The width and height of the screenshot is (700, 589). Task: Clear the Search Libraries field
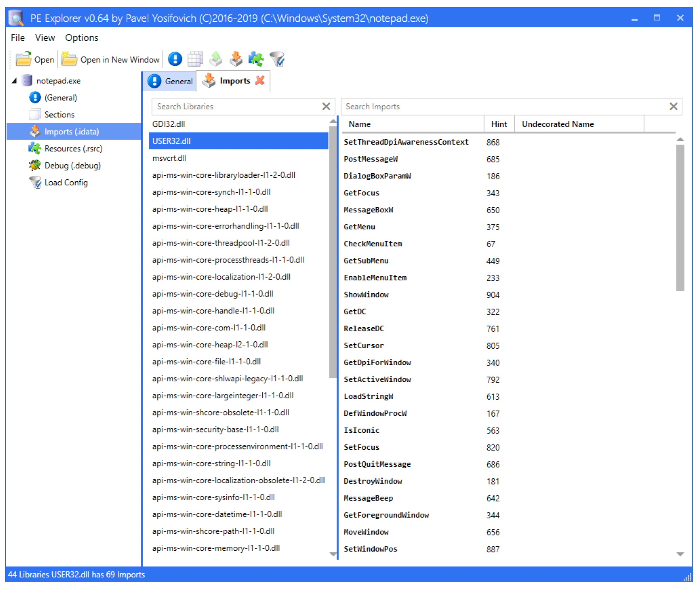coord(326,106)
